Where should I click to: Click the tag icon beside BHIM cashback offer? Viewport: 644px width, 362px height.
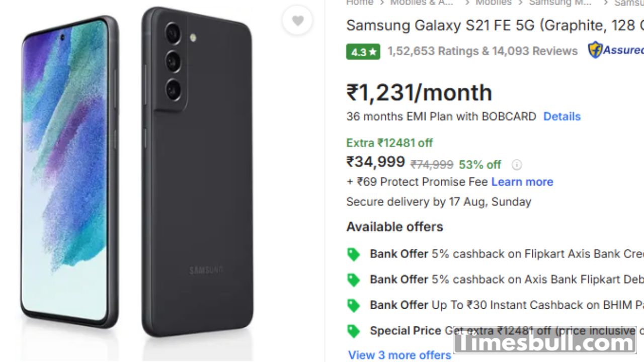point(354,306)
